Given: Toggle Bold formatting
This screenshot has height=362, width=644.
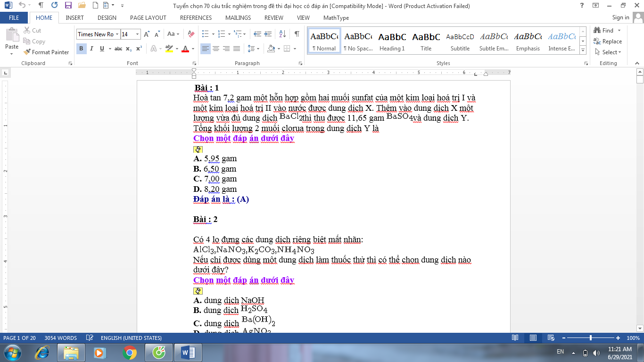Looking at the screenshot, I should pos(81,49).
